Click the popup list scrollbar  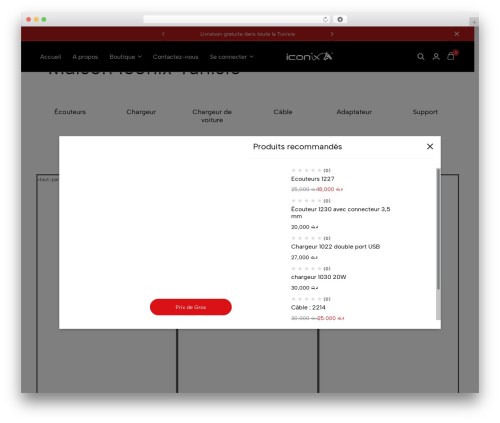tap(438, 229)
